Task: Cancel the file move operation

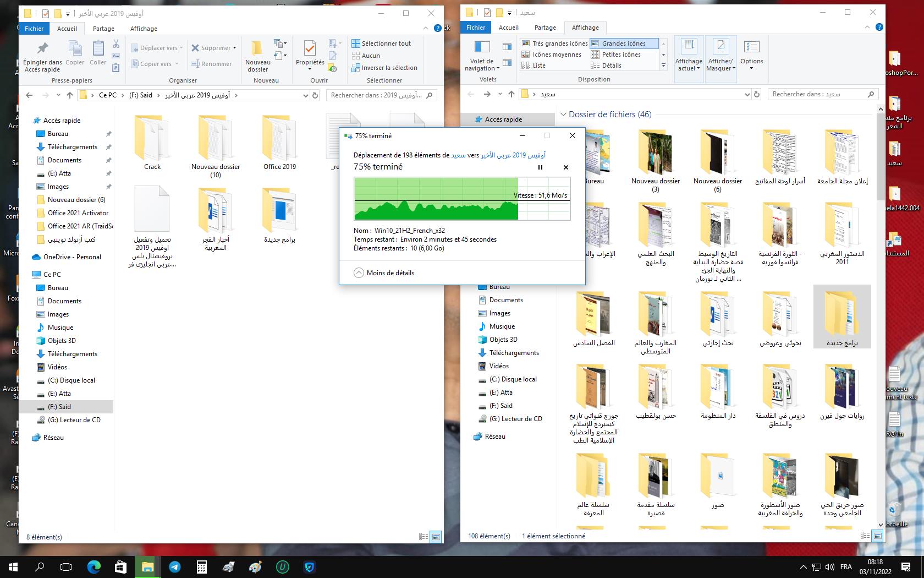Action: point(566,167)
